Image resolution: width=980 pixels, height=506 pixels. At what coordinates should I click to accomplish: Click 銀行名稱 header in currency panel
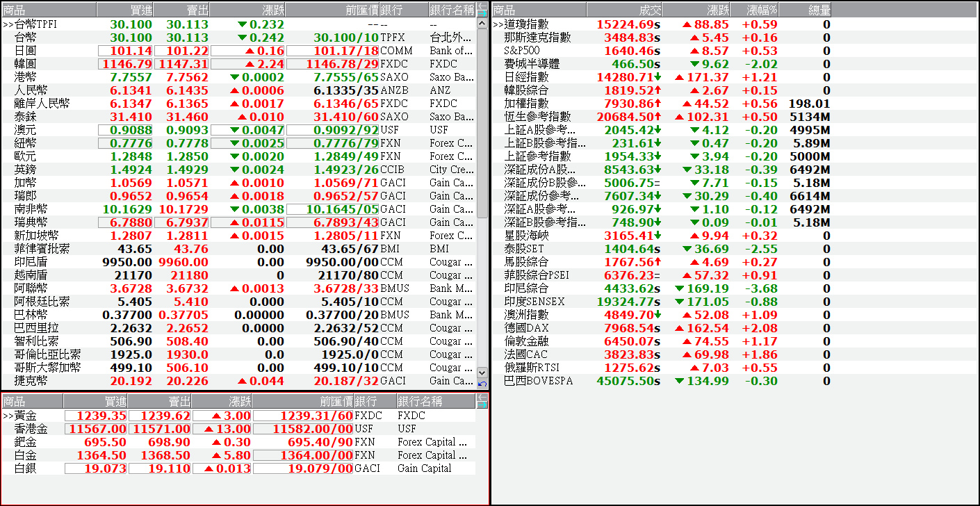tap(452, 10)
